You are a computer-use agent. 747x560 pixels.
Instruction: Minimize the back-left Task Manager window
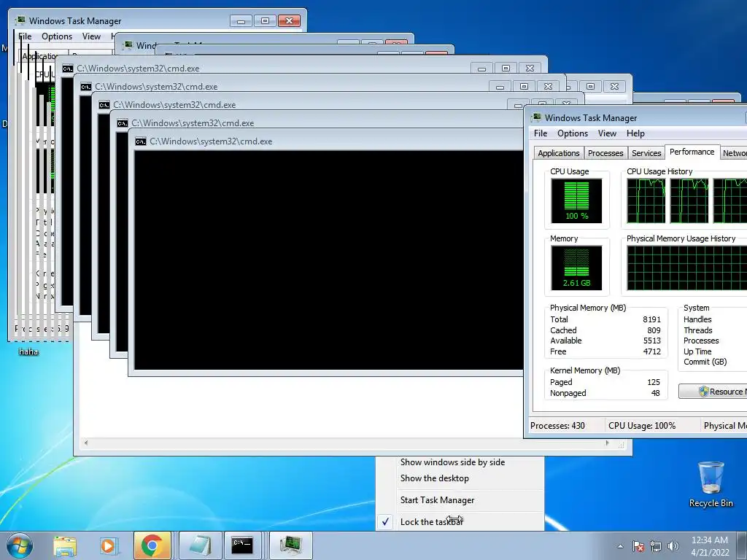point(241,21)
